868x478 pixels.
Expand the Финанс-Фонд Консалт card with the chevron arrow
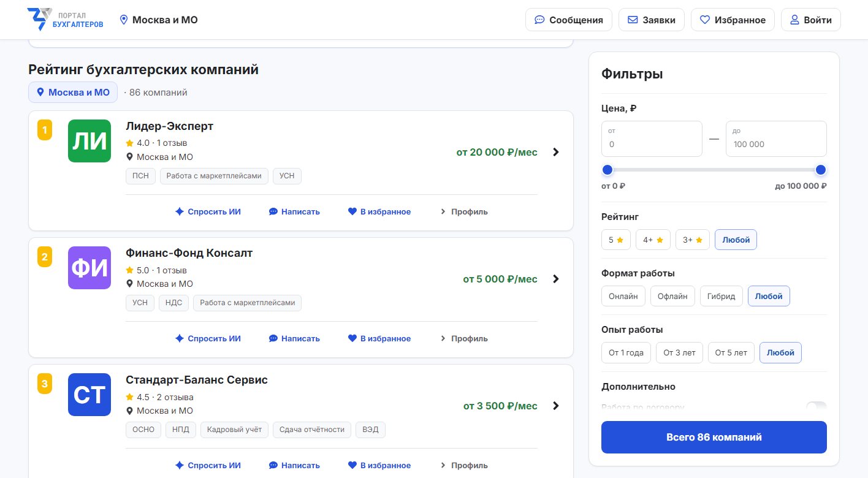556,279
